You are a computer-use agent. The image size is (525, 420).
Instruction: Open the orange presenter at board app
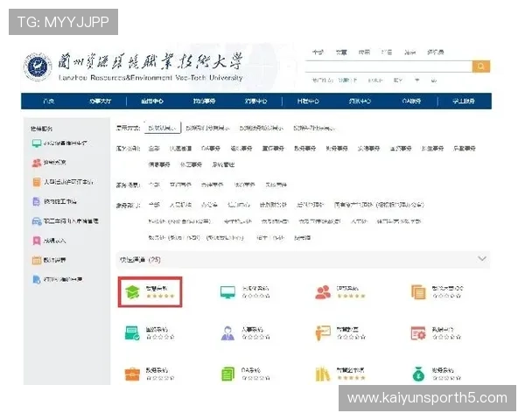click(x=323, y=333)
